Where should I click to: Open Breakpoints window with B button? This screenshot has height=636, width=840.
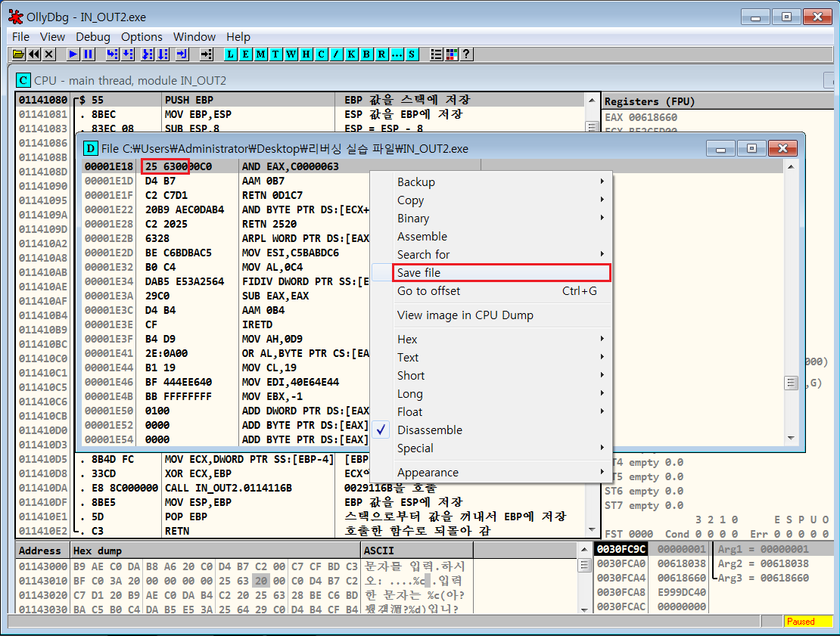click(366, 54)
